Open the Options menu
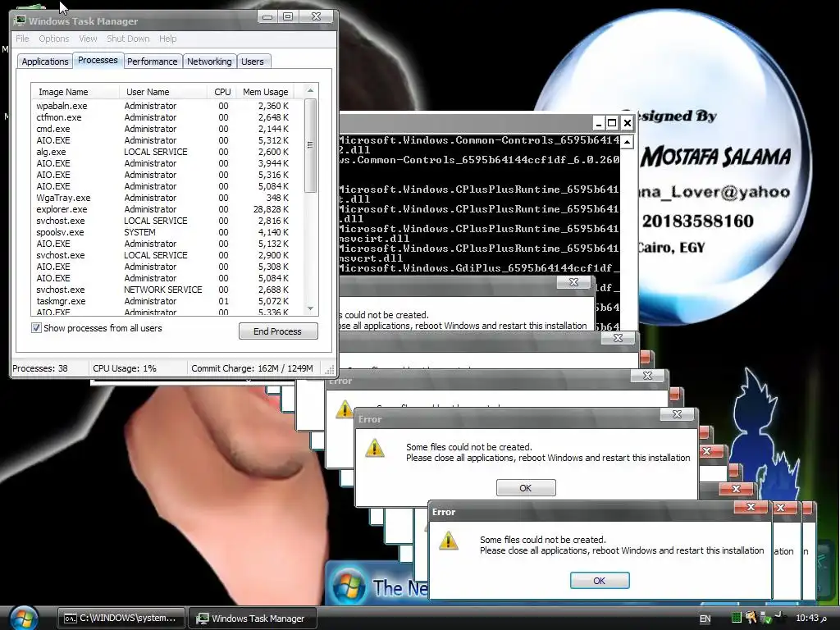The image size is (840, 630). pos(53,39)
